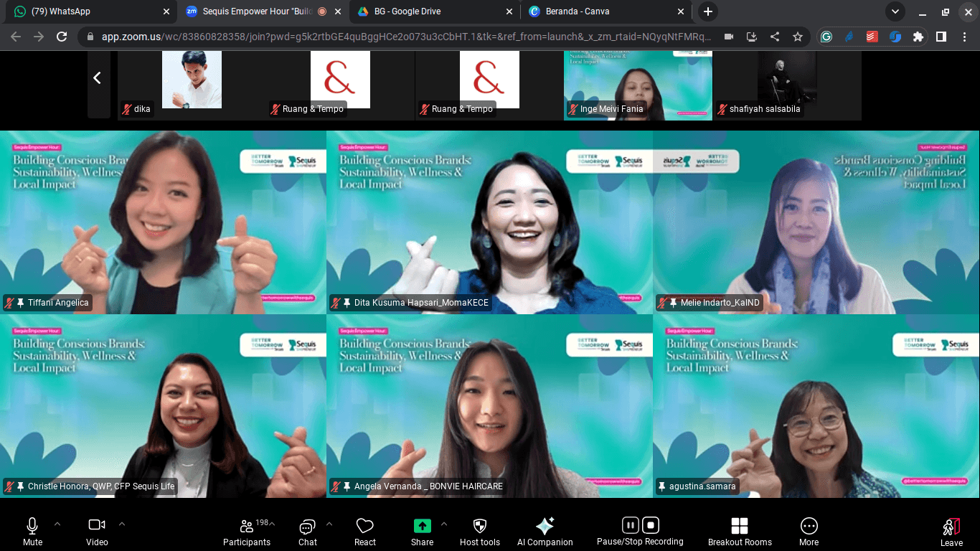
Task: Leave the meeting
Action: point(951,532)
